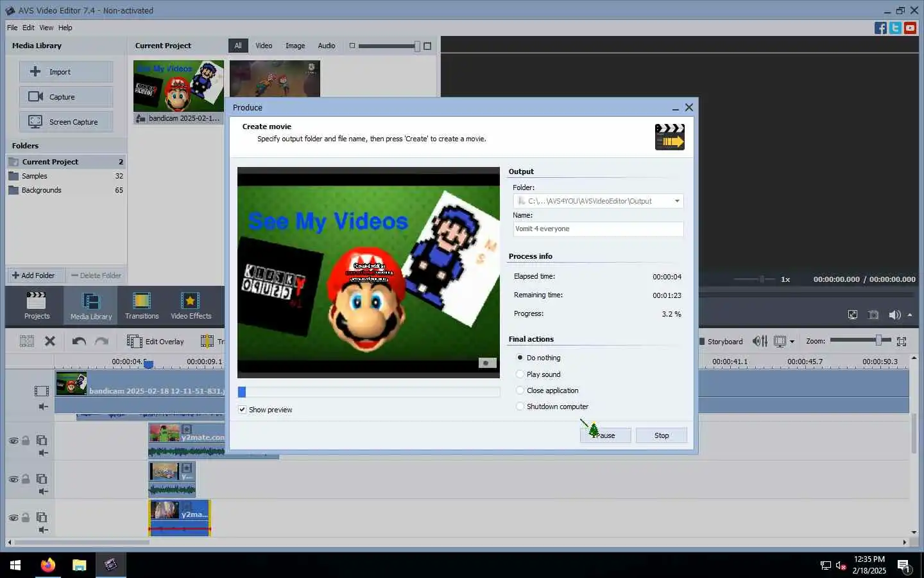Click the split film-frame icon in timeline toolbar

pyautogui.click(x=27, y=341)
